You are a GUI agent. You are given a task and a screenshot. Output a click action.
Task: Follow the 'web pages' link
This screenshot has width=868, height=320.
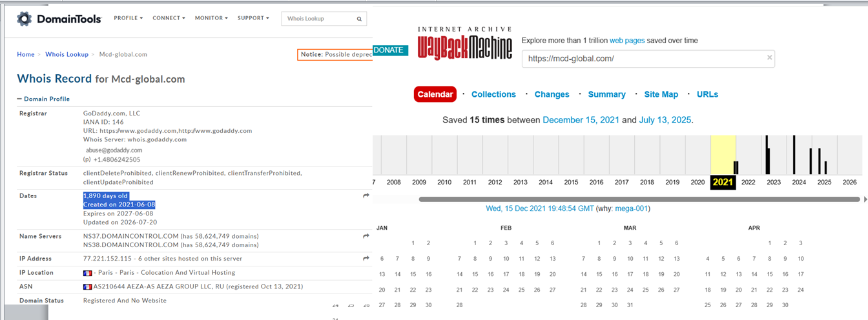627,40
